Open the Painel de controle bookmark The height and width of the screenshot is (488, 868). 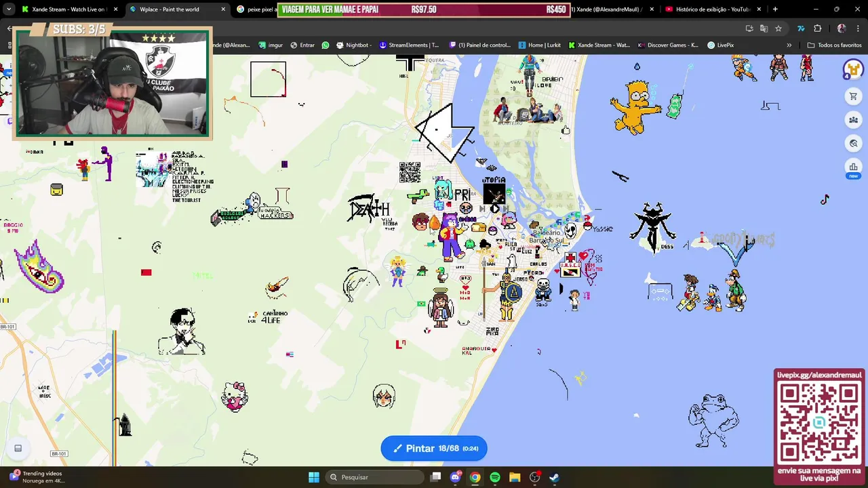coord(479,45)
